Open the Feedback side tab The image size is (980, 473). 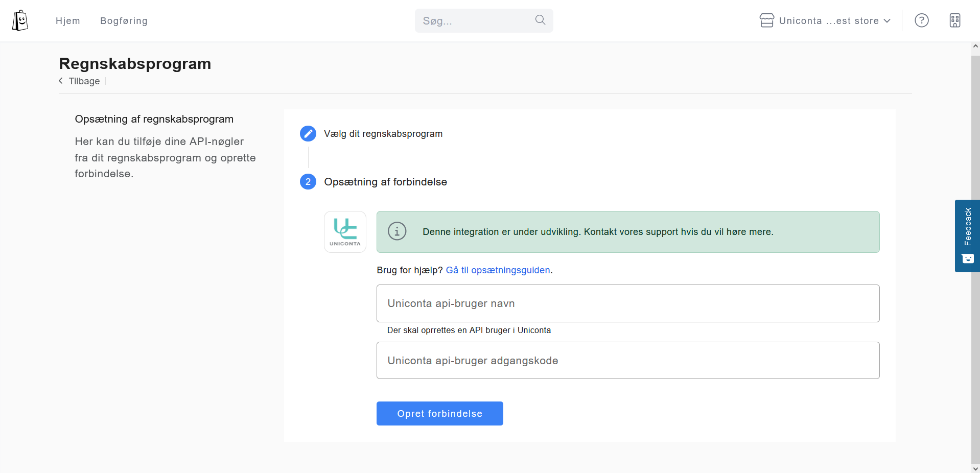point(967,235)
